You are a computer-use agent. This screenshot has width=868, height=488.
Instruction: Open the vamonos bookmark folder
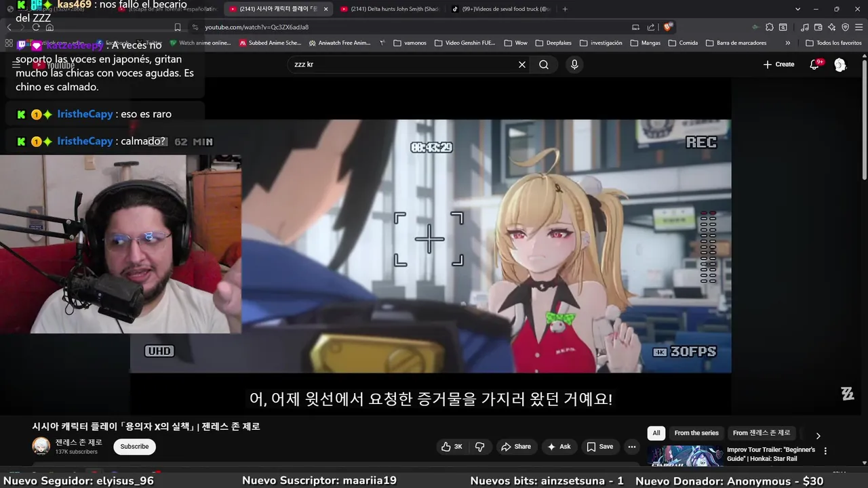click(x=410, y=43)
